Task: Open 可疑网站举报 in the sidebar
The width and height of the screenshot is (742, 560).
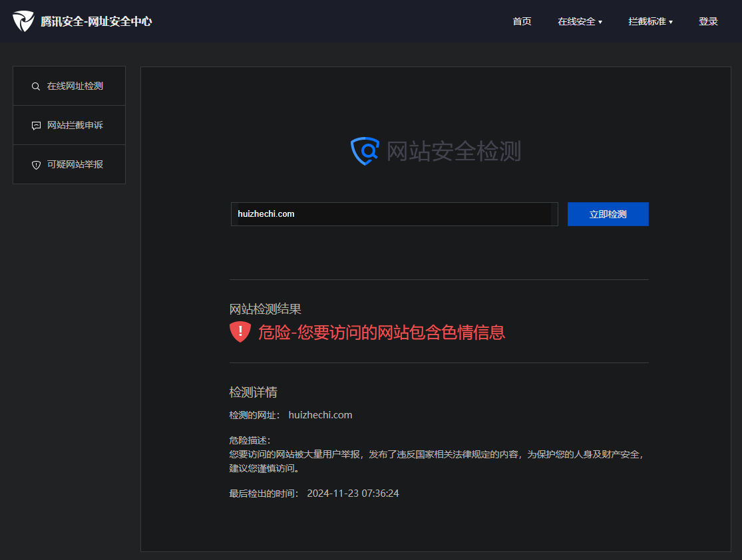Action: pyautogui.click(x=75, y=164)
